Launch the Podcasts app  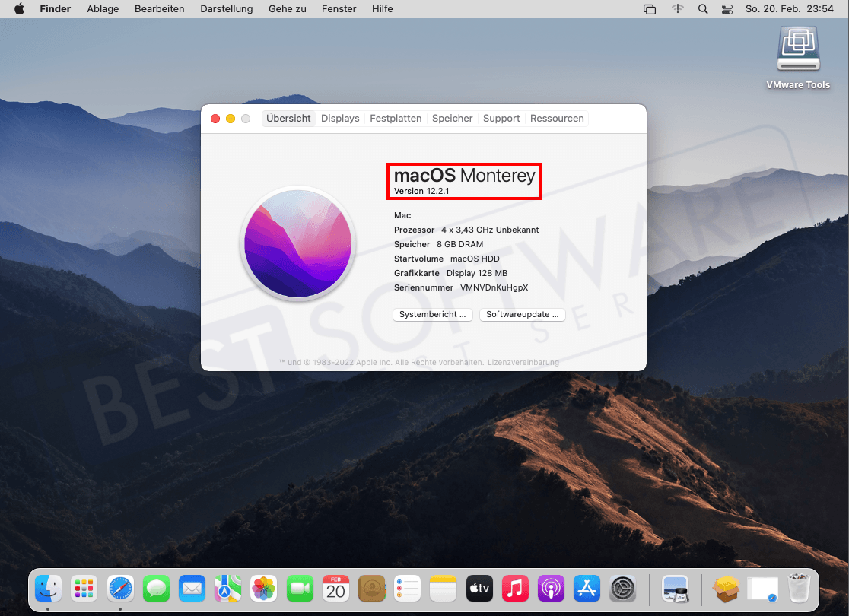(x=550, y=588)
